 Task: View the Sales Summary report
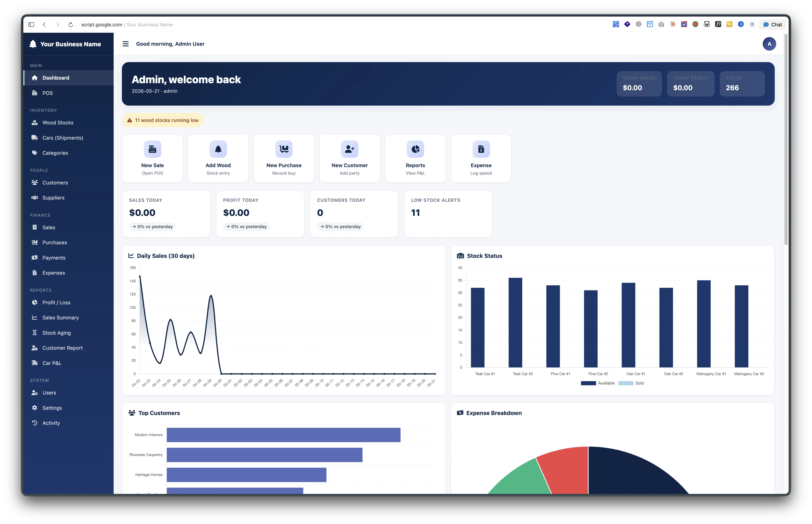(x=68, y=318)
